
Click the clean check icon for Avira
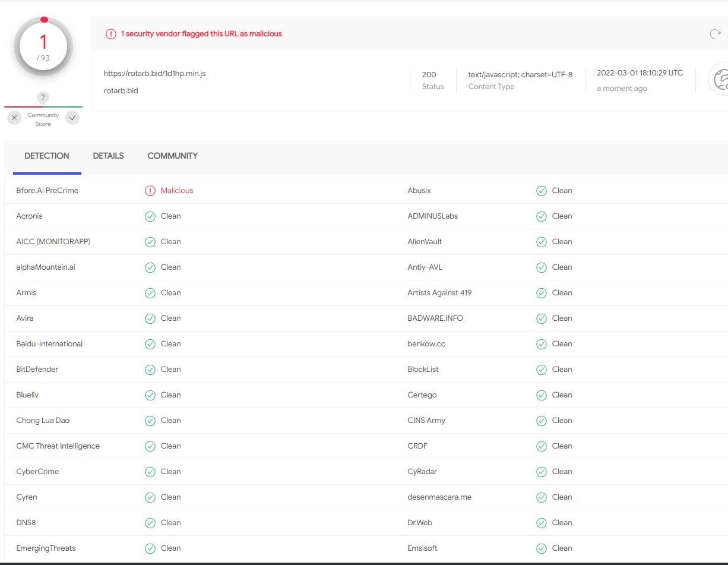(150, 318)
